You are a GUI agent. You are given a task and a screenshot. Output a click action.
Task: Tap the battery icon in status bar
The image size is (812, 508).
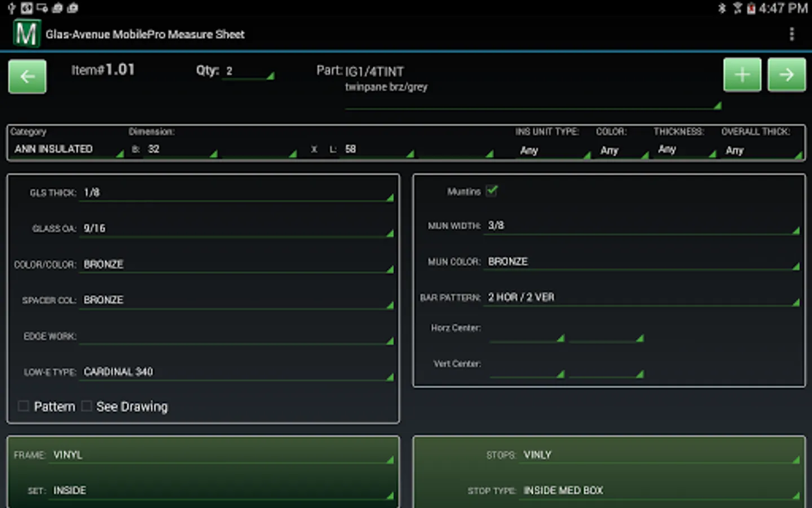click(x=751, y=8)
